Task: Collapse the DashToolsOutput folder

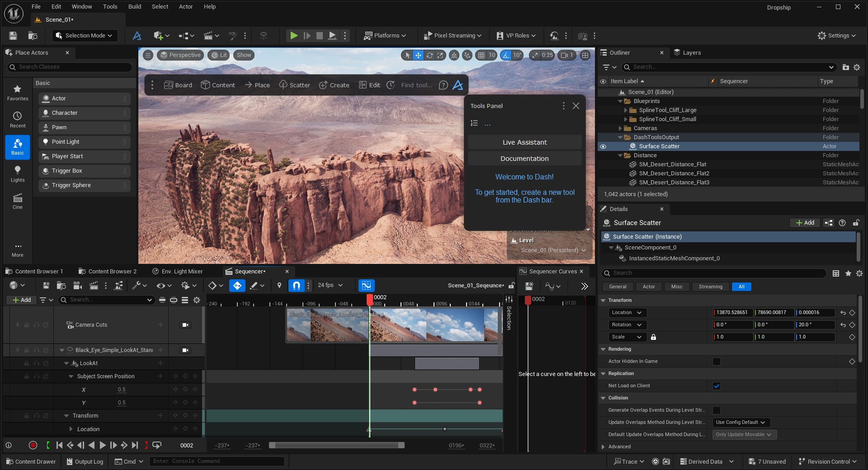Action: tap(621, 137)
